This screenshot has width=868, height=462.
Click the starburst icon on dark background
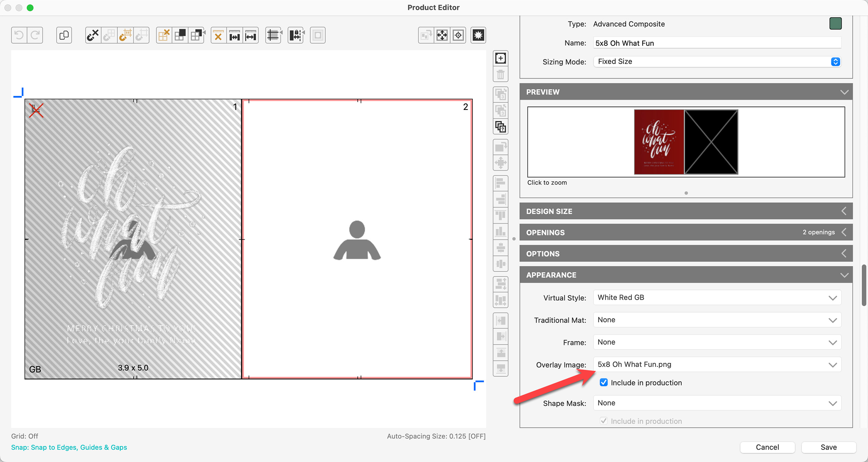[x=478, y=35]
